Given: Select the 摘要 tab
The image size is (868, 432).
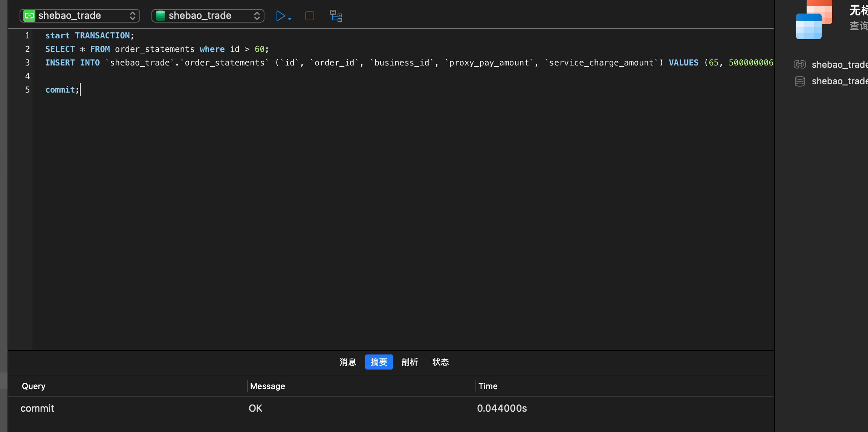Looking at the screenshot, I should (379, 362).
